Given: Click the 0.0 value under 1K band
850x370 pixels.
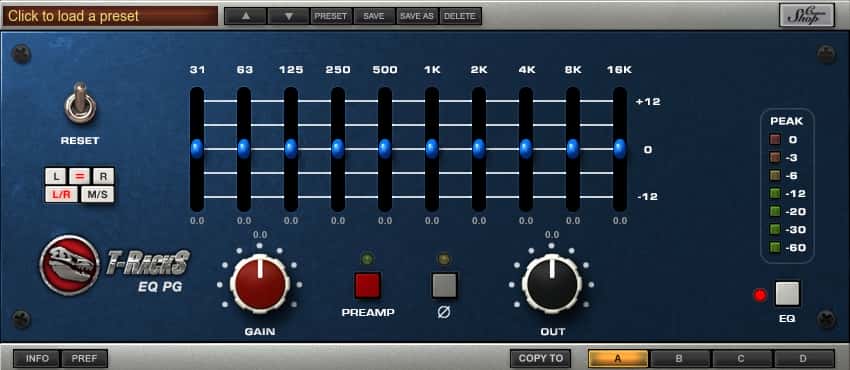Looking at the screenshot, I should coord(432,221).
